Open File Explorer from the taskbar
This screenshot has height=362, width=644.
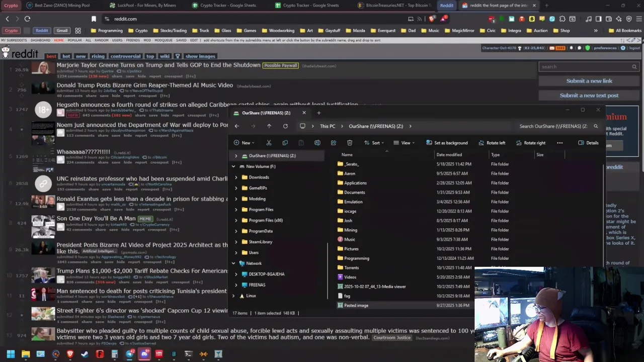click(26, 354)
